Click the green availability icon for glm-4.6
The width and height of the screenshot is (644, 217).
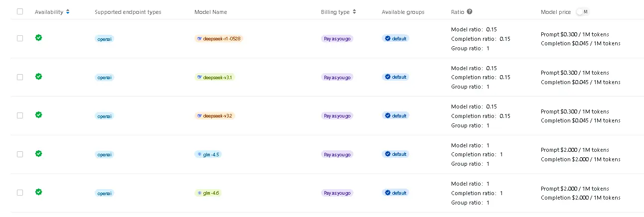click(x=38, y=192)
